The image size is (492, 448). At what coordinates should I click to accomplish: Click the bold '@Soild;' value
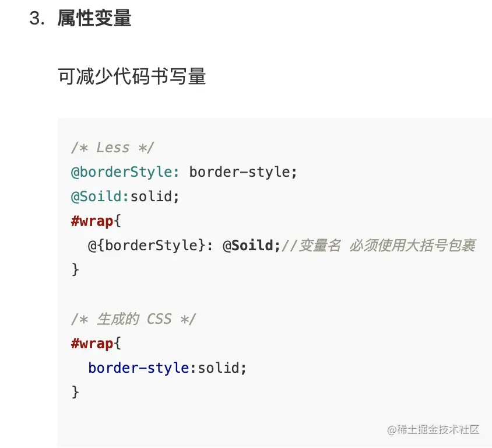pyautogui.click(x=251, y=246)
